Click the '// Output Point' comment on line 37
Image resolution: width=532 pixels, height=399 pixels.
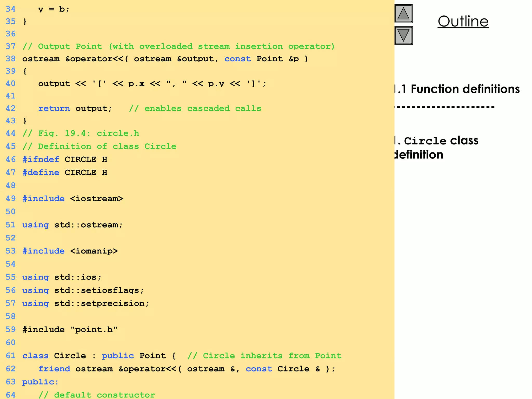(179, 46)
